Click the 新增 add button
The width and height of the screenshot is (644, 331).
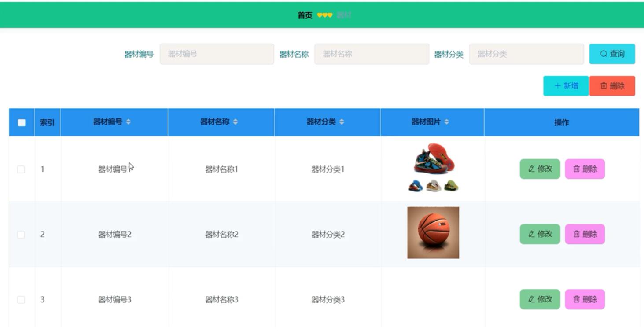click(x=566, y=86)
